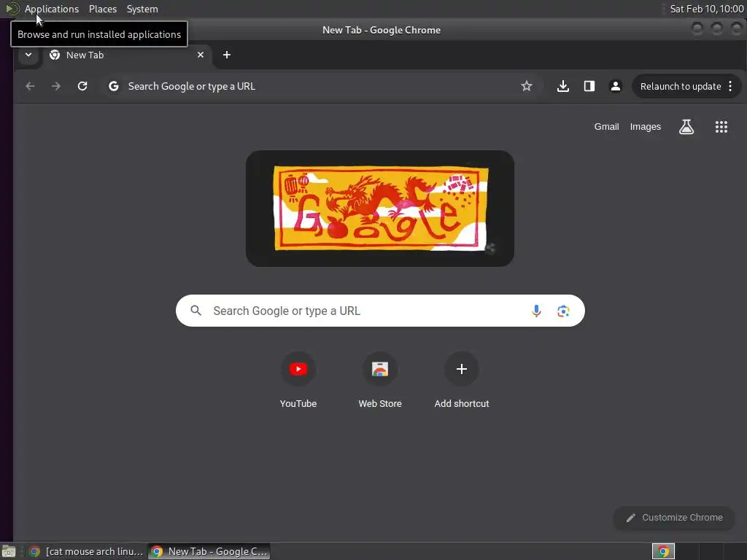
Task: Open the YouTube shortcut
Action: tap(298, 379)
